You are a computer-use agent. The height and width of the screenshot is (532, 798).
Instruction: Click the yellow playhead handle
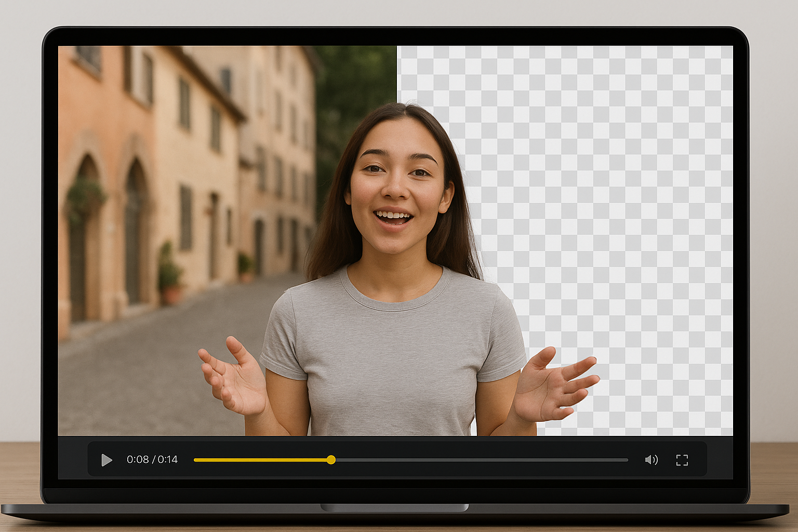click(x=331, y=459)
